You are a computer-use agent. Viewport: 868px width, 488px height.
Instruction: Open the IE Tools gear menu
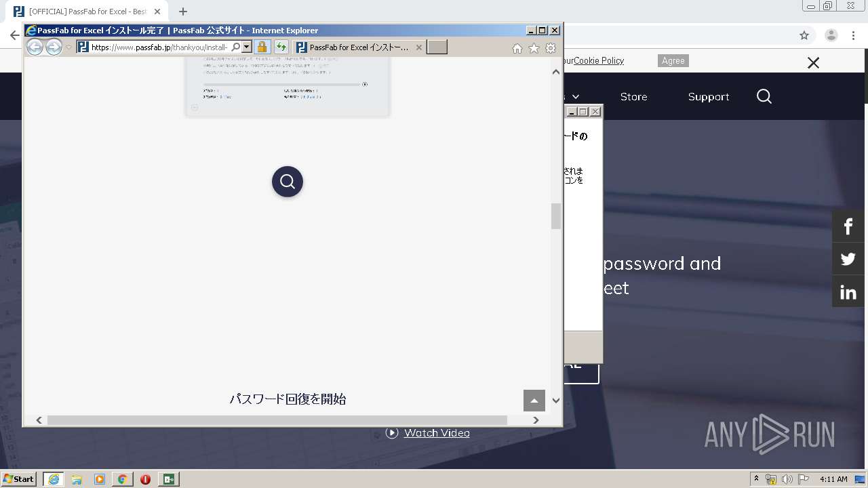point(551,48)
